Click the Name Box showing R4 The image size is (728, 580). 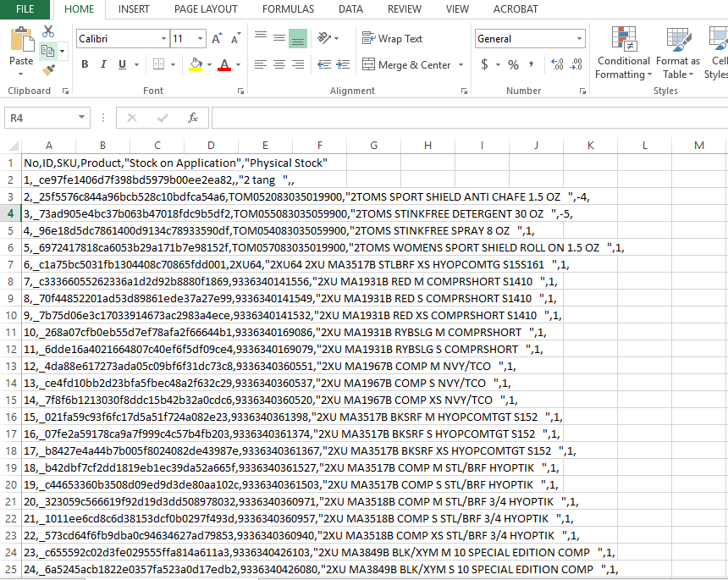point(41,118)
